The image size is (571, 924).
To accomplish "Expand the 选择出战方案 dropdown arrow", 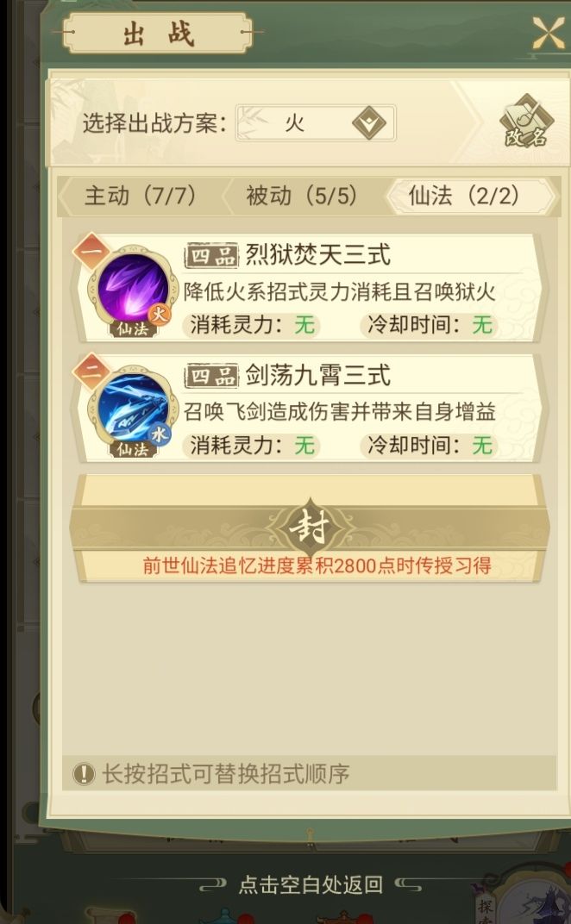I will (369, 122).
